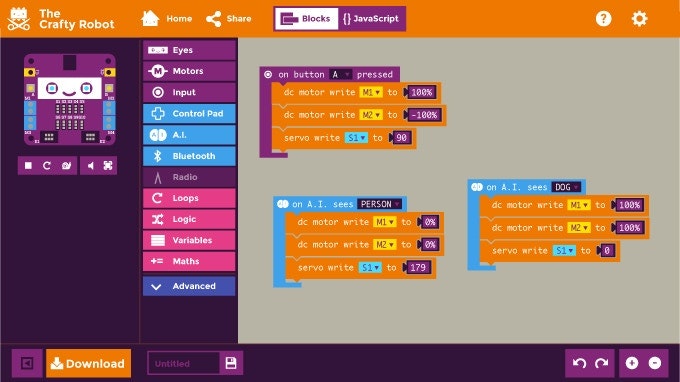Stop the simulator
This screenshot has height=382, width=680.
coord(28,166)
